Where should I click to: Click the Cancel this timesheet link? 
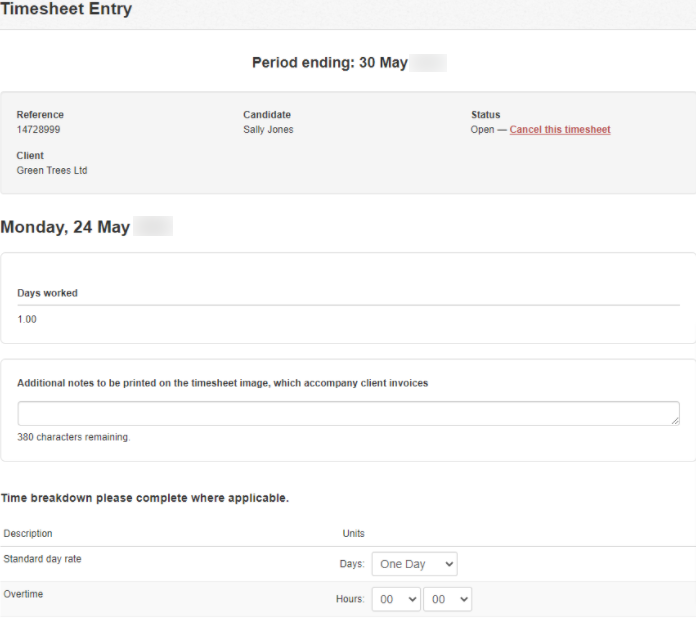(560, 130)
